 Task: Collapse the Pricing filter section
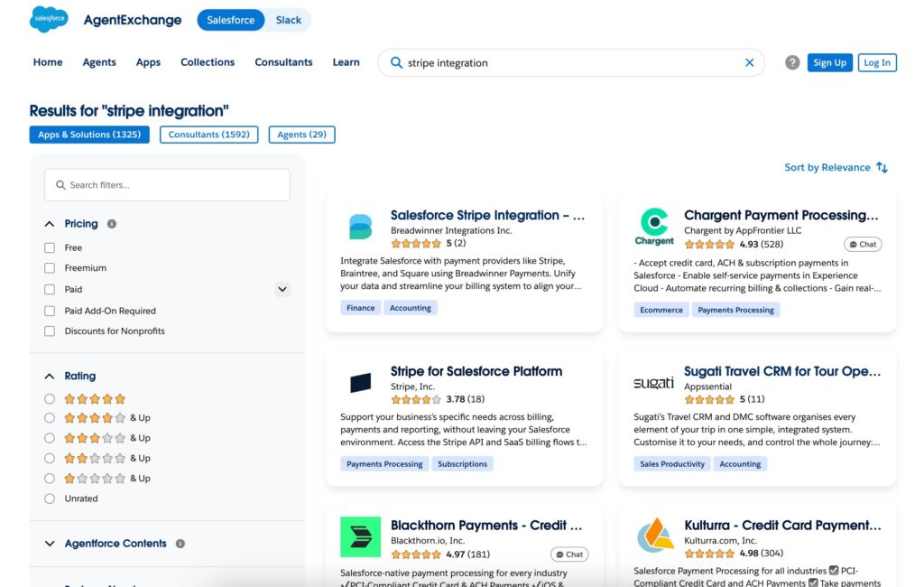pyautogui.click(x=50, y=224)
